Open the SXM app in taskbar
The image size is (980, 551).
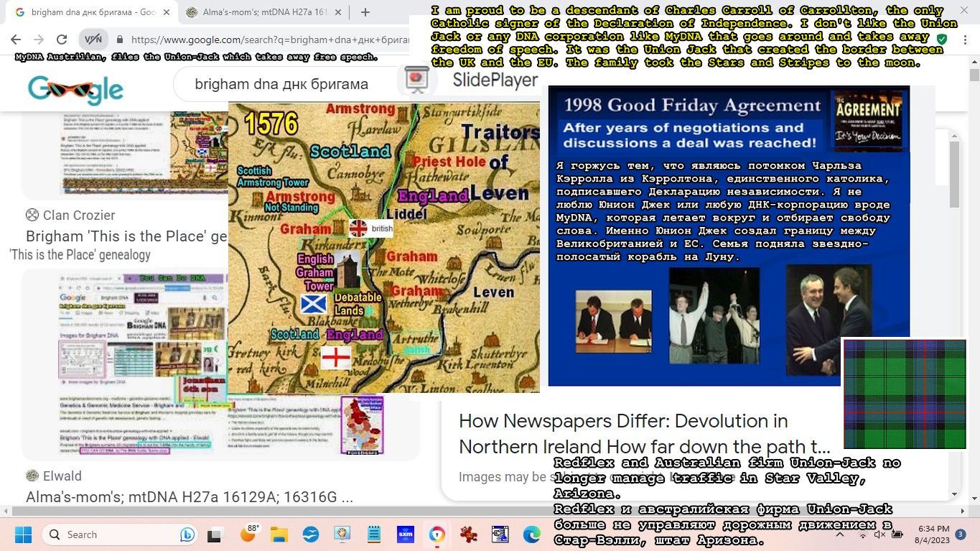406,534
